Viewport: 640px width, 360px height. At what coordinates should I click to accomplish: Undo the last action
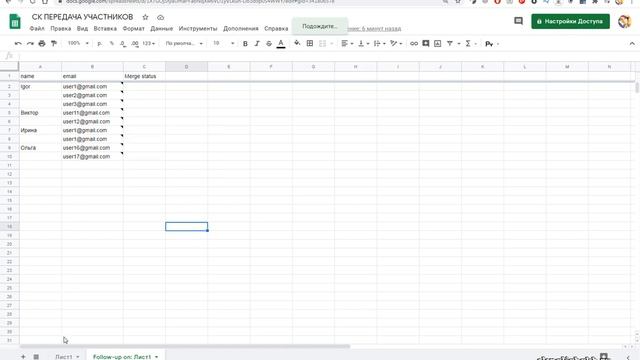click(18, 44)
